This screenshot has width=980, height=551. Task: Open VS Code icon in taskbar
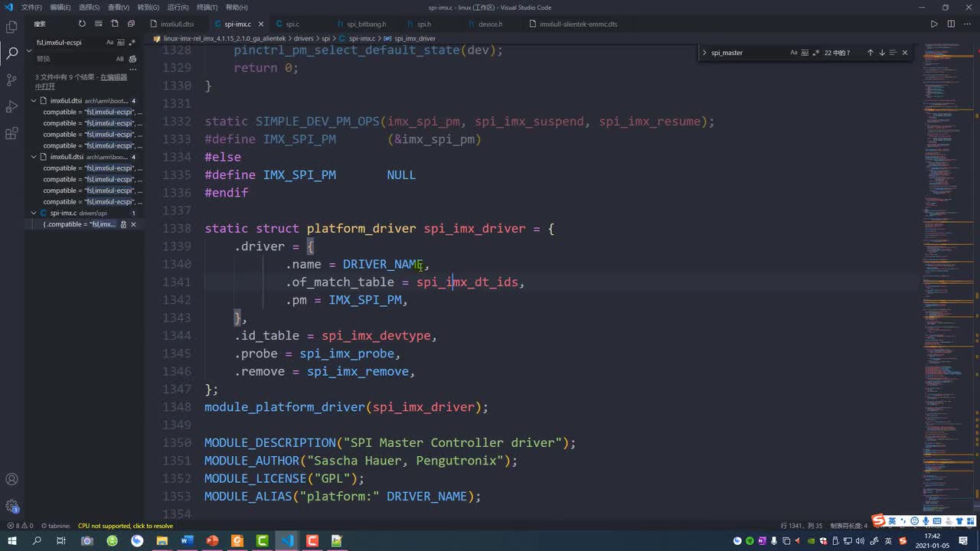click(287, 541)
